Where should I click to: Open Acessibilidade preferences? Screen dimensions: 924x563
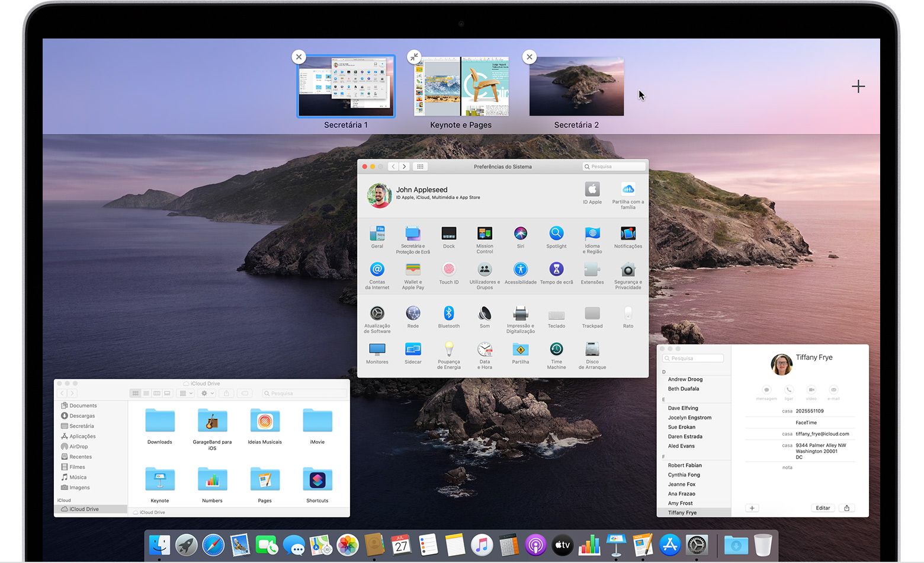[520, 273]
